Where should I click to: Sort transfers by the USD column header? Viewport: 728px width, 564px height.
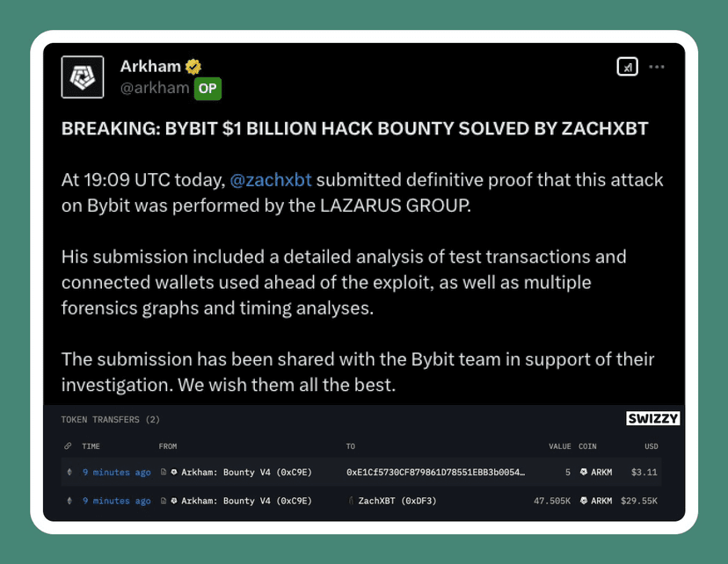click(x=651, y=446)
